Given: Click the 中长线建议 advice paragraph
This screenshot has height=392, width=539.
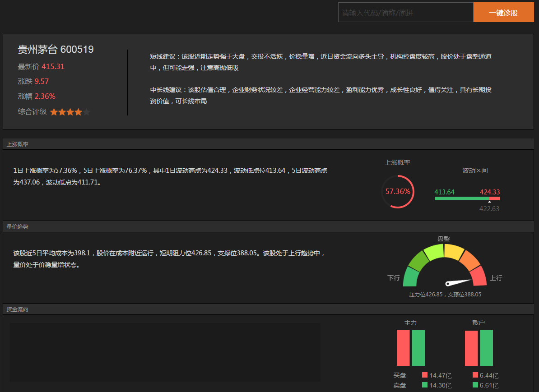Looking at the screenshot, I should coord(321,96).
